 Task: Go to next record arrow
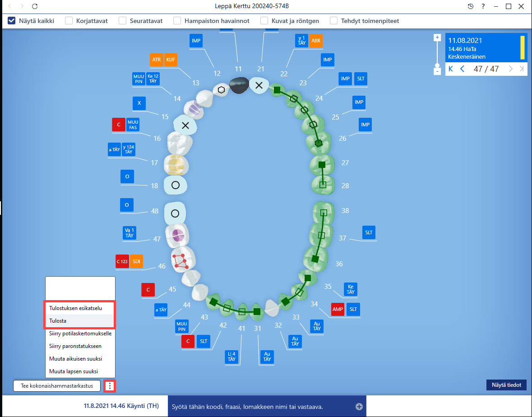(x=510, y=69)
